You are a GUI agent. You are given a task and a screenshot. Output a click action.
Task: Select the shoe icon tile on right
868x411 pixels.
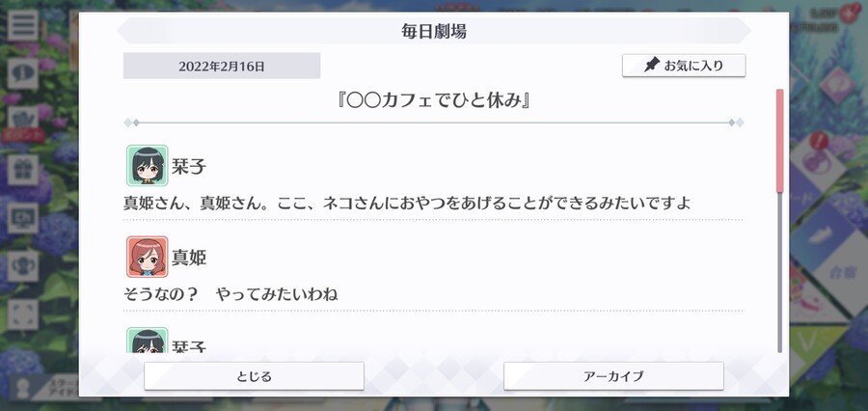coord(827,236)
